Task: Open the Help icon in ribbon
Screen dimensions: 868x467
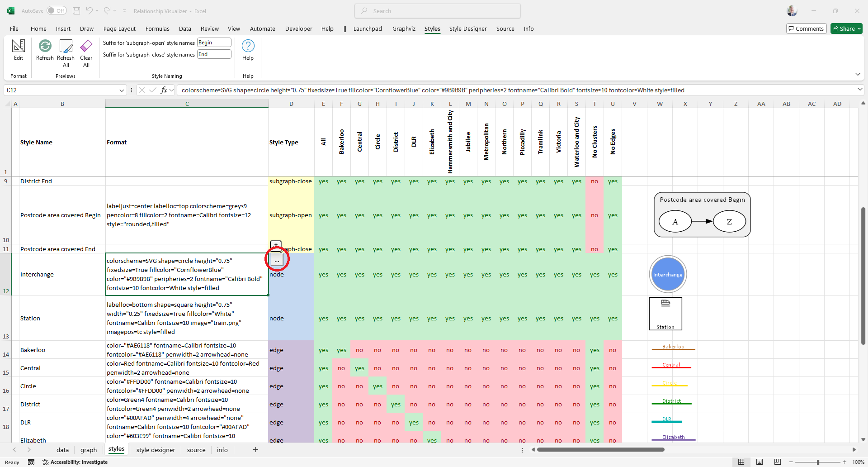Action: pyautogui.click(x=248, y=46)
